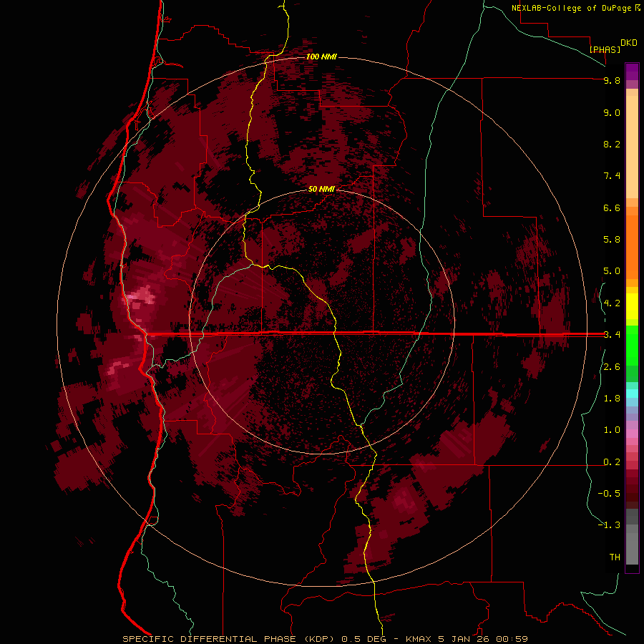Click the 5.0 value on the color scale
This screenshot has height=644, width=644.
[612, 271]
